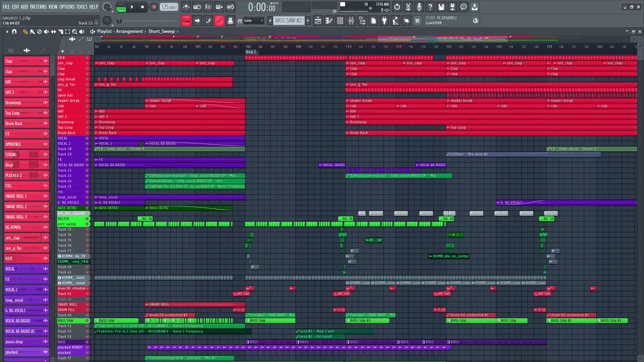Open the BASS SAW #2 pattern selector
Screen dimensions: 644x362
tap(288, 21)
